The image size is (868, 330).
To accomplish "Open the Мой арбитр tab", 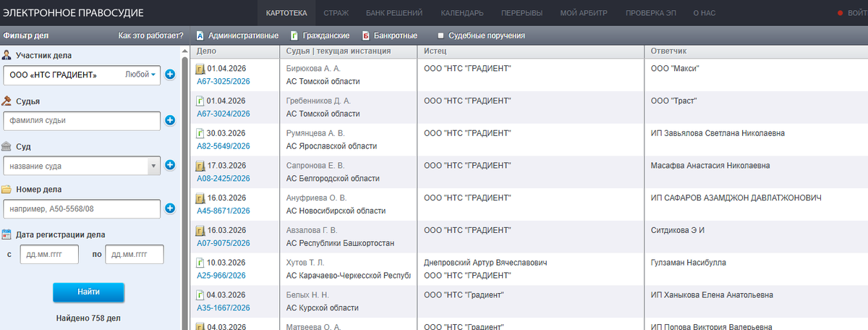I will pos(583,13).
